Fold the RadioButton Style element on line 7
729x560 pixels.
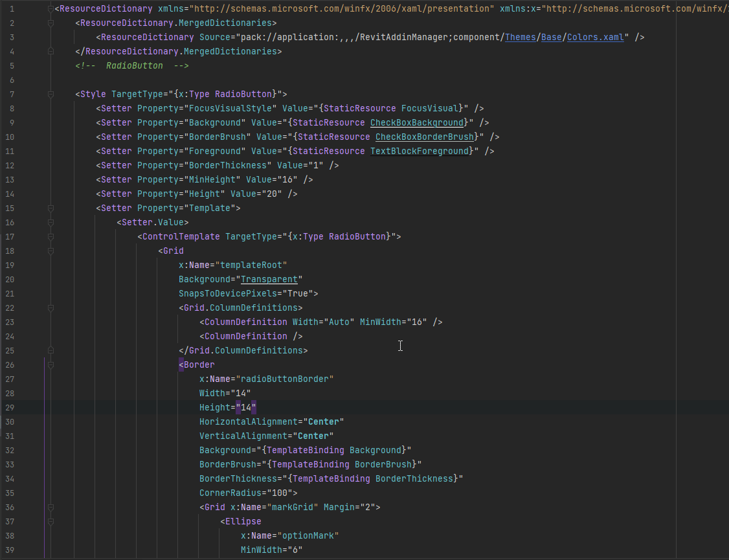(x=50, y=95)
